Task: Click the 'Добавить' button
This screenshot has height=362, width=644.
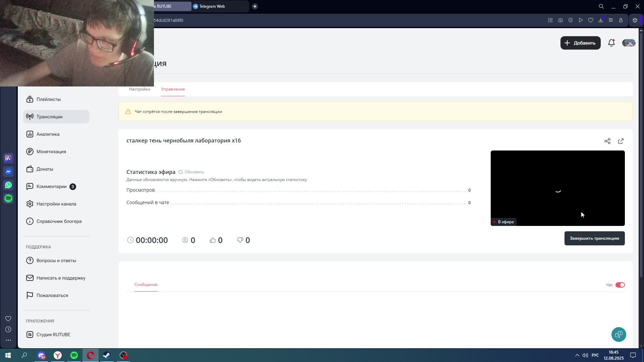Action: pyautogui.click(x=580, y=43)
